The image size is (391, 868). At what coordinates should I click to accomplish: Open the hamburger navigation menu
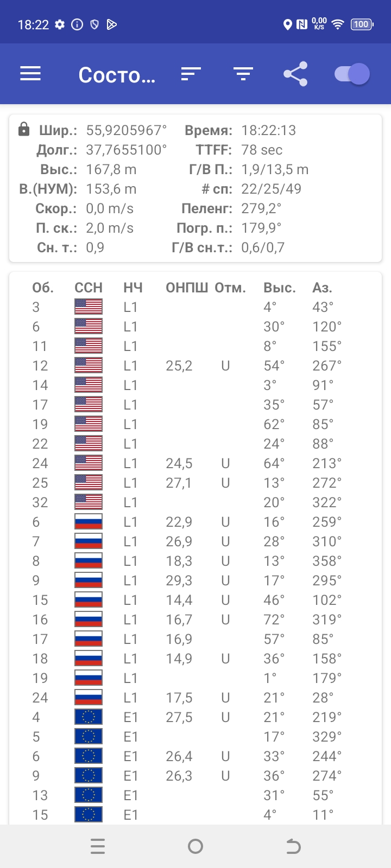coord(30,74)
